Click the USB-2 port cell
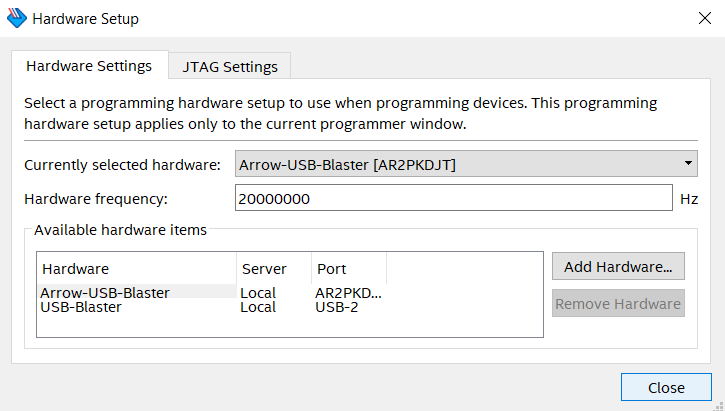 coord(337,307)
